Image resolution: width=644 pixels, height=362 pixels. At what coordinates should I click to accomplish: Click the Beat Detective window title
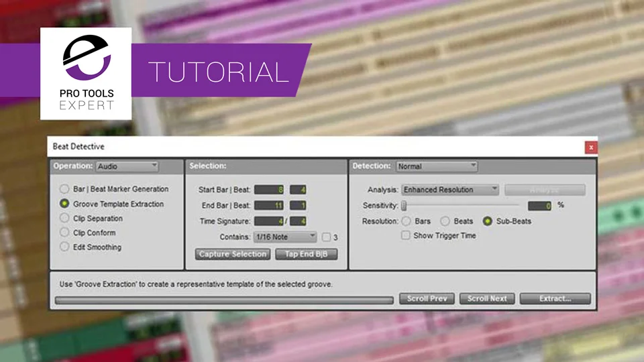pyautogui.click(x=78, y=147)
